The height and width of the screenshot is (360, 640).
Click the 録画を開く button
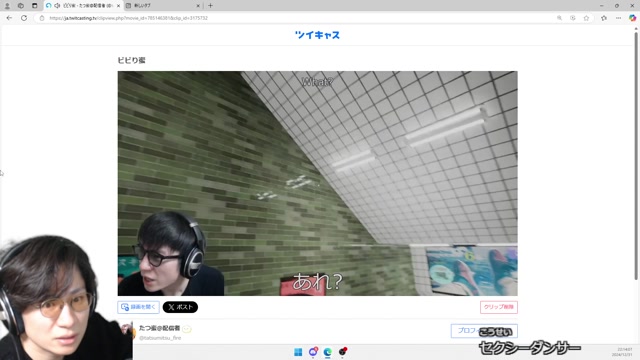[138, 307]
